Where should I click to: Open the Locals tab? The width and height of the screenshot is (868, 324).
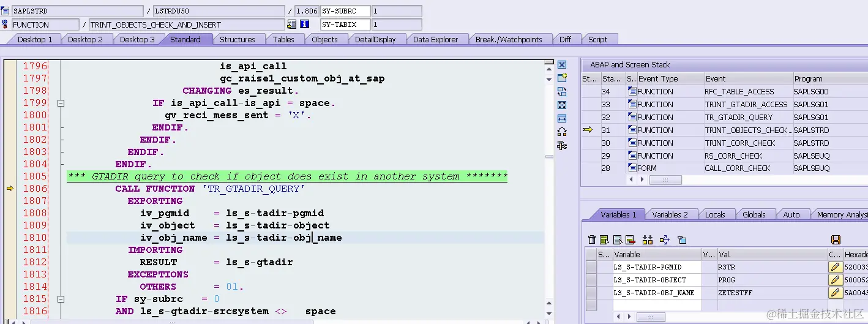tap(715, 214)
